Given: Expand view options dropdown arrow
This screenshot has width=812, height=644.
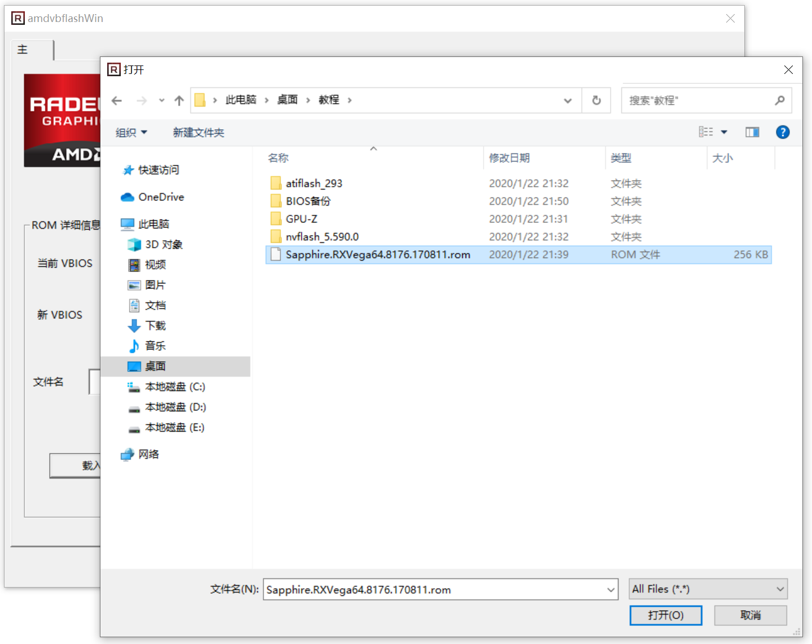Looking at the screenshot, I should coord(725,132).
